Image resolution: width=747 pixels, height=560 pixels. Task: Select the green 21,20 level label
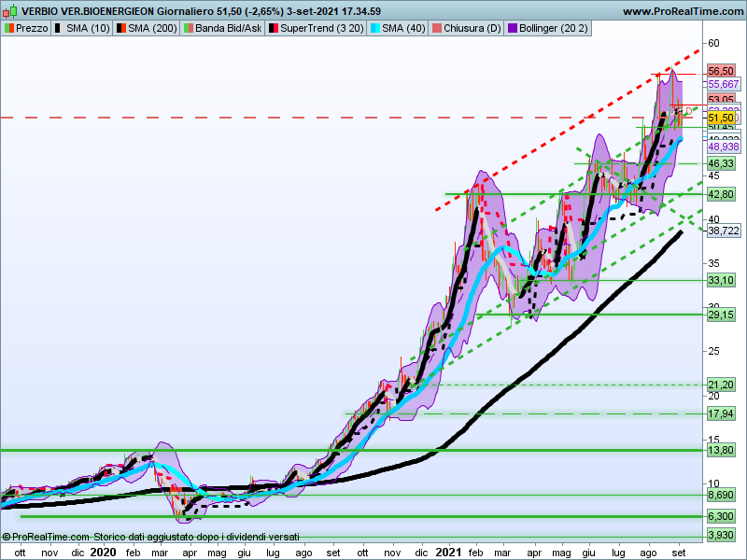(721, 385)
